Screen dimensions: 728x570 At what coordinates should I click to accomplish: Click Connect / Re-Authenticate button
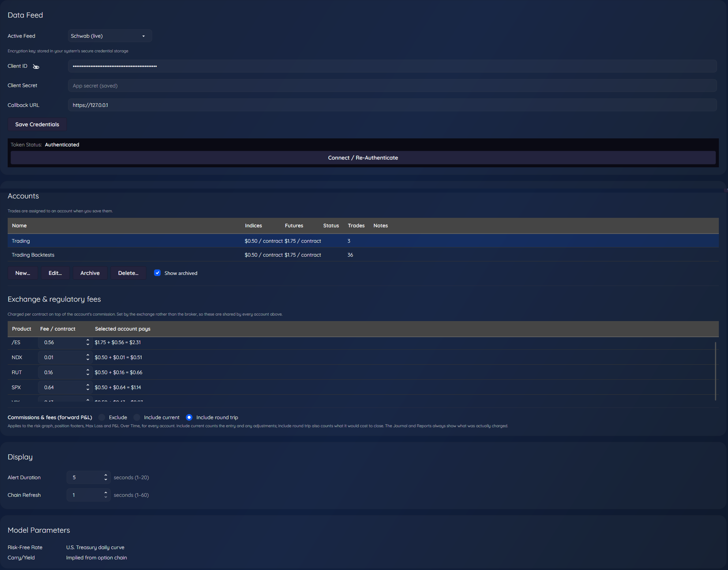[363, 158]
